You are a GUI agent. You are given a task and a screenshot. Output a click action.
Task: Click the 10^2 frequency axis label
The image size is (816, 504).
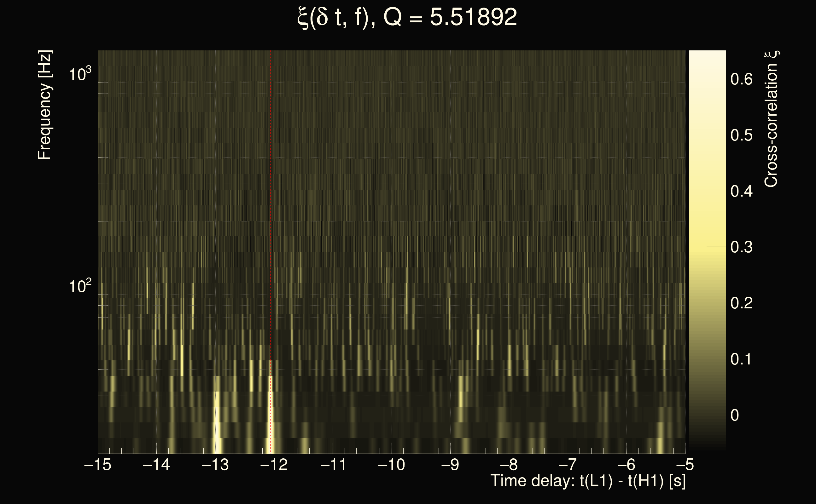tap(80, 286)
